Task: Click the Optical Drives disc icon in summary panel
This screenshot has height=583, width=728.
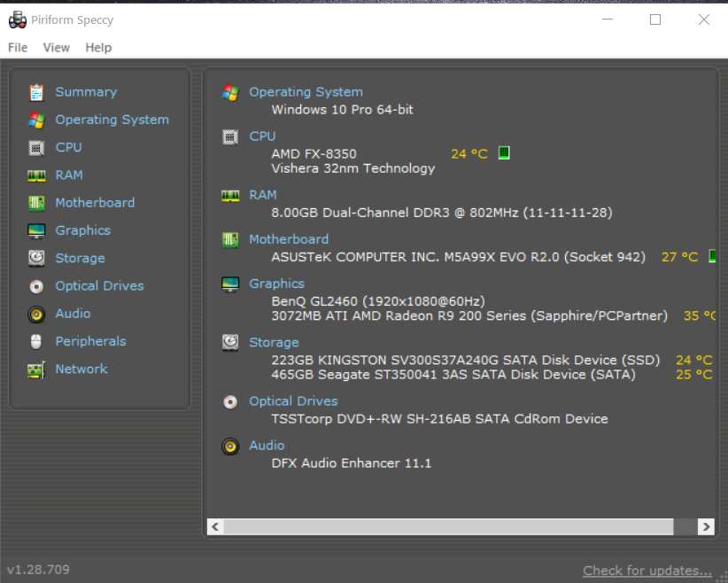Action: coord(230,402)
